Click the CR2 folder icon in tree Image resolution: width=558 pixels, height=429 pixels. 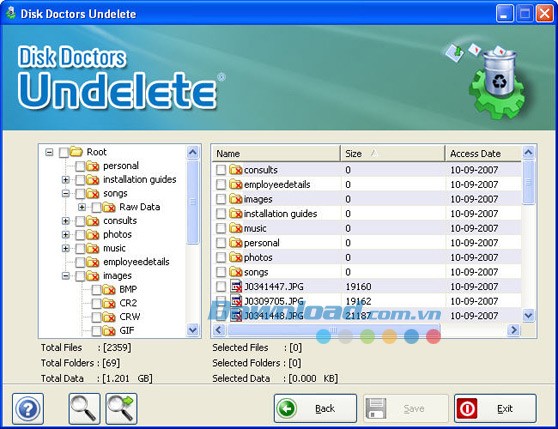(x=109, y=303)
